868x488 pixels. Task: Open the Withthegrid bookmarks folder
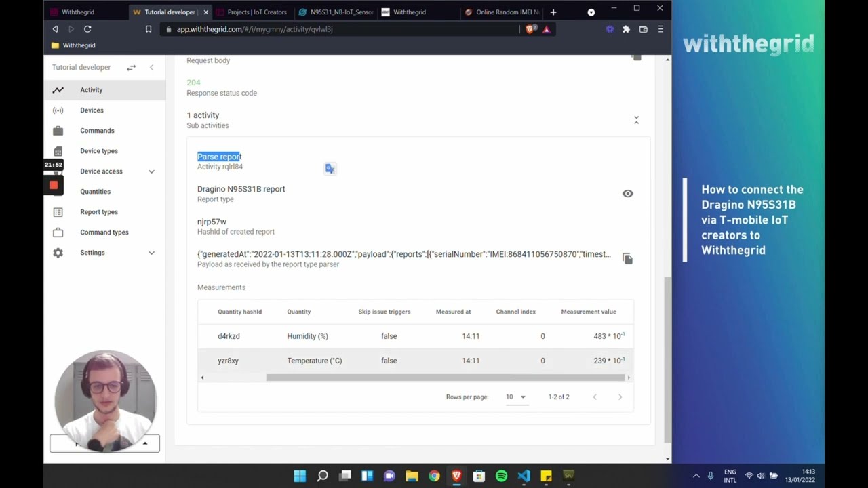tap(73, 45)
